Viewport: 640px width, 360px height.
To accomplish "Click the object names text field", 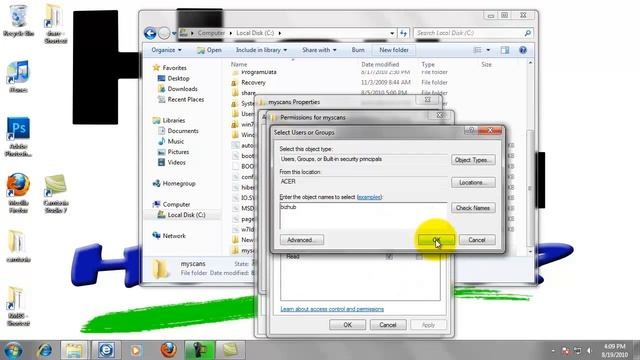I will click(364, 216).
